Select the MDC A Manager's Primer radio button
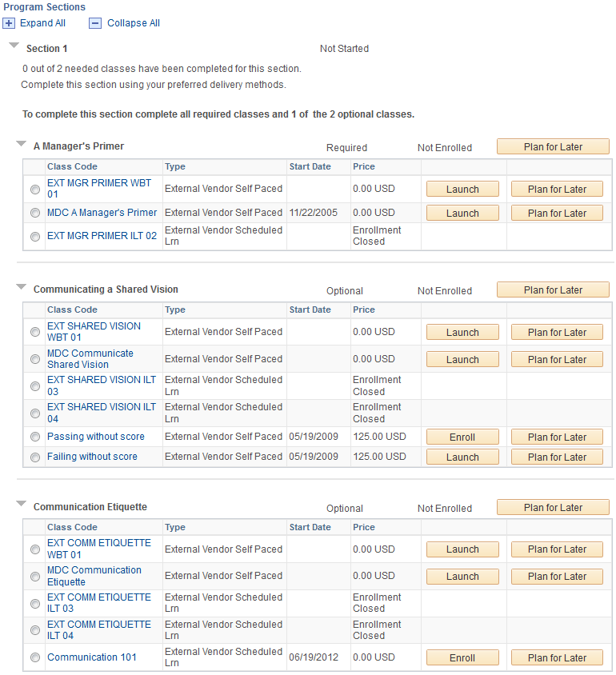The image size is (616, 675). coord(35,213)
